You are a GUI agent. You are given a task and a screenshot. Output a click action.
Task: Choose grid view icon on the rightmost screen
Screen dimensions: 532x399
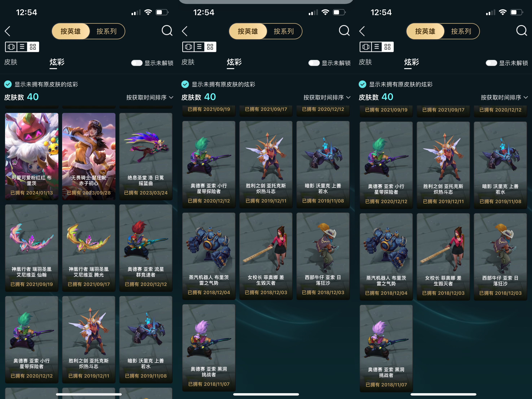tap(387, 47)
